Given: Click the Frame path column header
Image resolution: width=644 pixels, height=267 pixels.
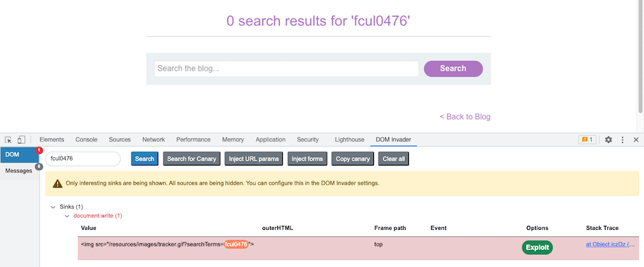Looking at the screenshot, I should click(x=390, y=228).
